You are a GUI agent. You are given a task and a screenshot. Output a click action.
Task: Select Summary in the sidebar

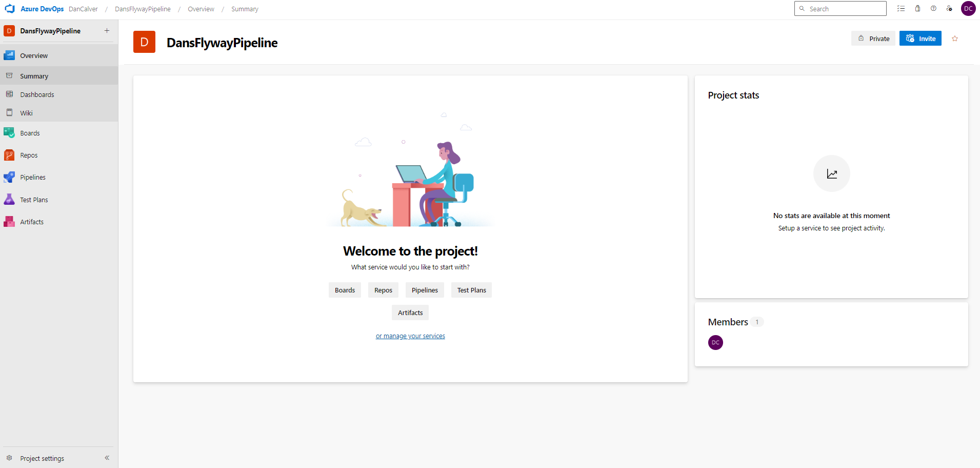pyautogui.click(x=59, y=76)
